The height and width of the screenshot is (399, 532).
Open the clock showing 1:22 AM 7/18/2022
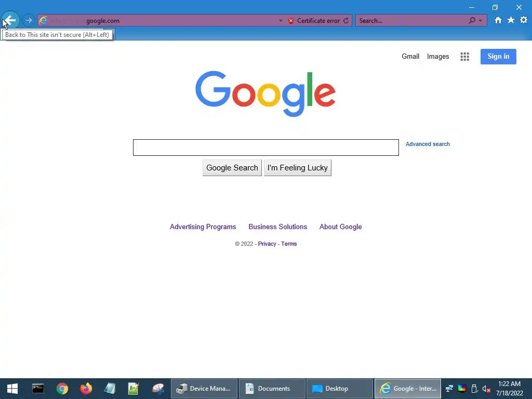(509, 389)
